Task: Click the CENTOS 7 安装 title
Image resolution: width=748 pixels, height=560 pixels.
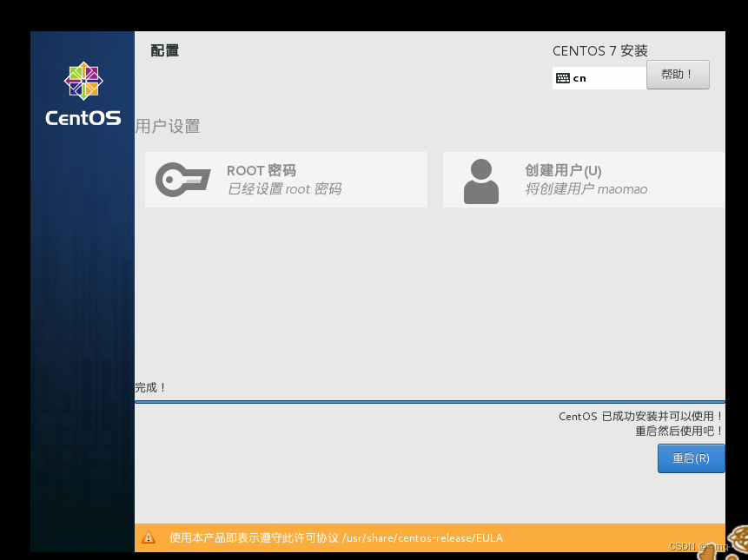Action: [600, 50]
